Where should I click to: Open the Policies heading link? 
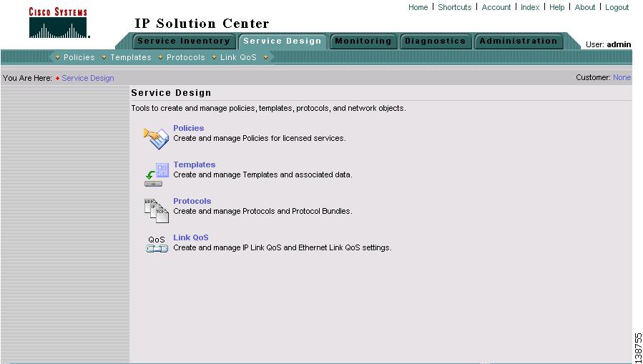pos(189,128)
